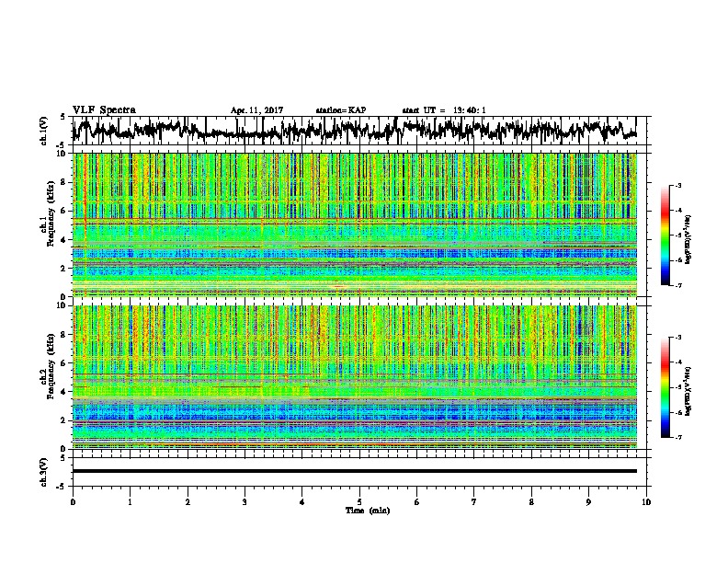Click the time axis tick label 5
This screenshot has height=563, width=728.
[x=359, y=502]
